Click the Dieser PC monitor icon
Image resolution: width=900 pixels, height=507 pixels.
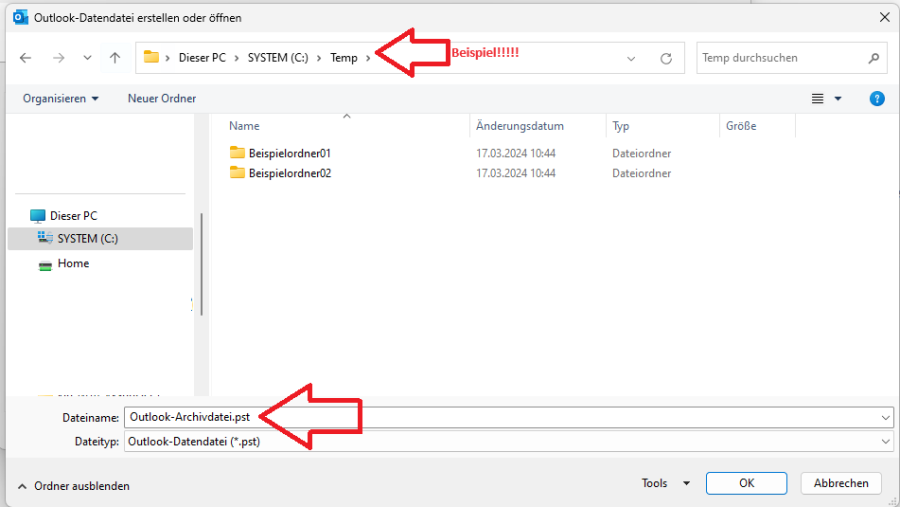pos(37,216)
